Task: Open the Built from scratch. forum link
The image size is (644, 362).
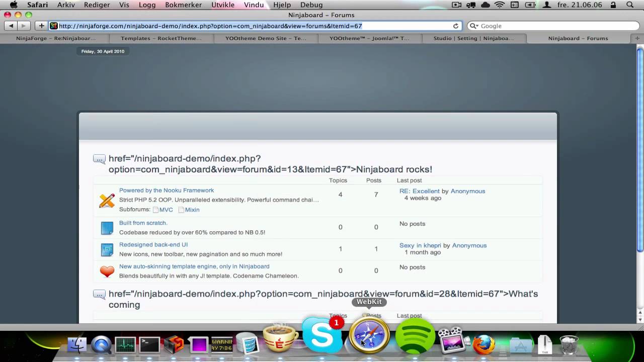Action: (143, 223)
